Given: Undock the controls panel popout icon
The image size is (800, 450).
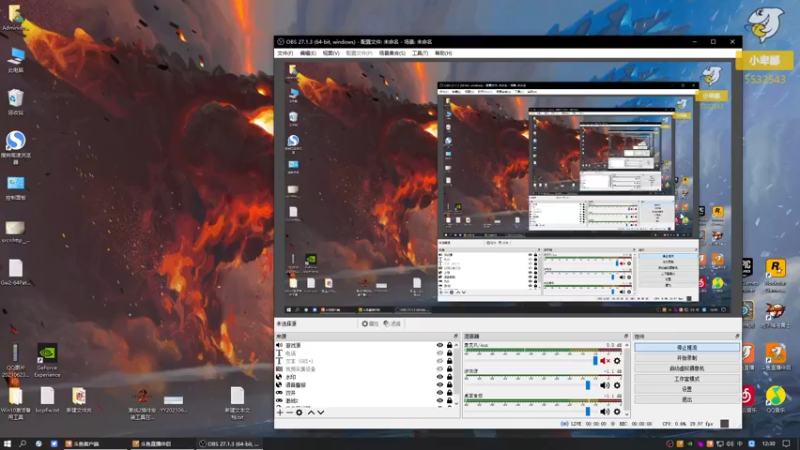Looking at the screenshot, I should pyautogui.click(x=737, y=336).
